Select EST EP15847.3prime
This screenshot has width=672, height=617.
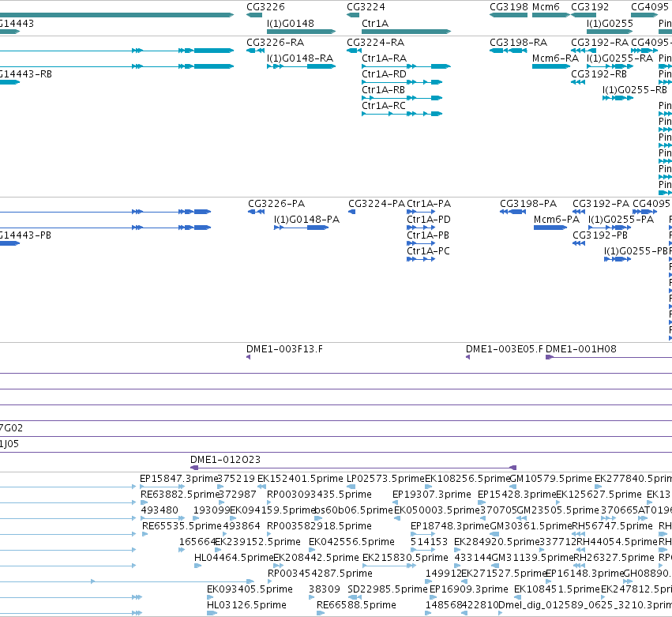pos(179,479)
